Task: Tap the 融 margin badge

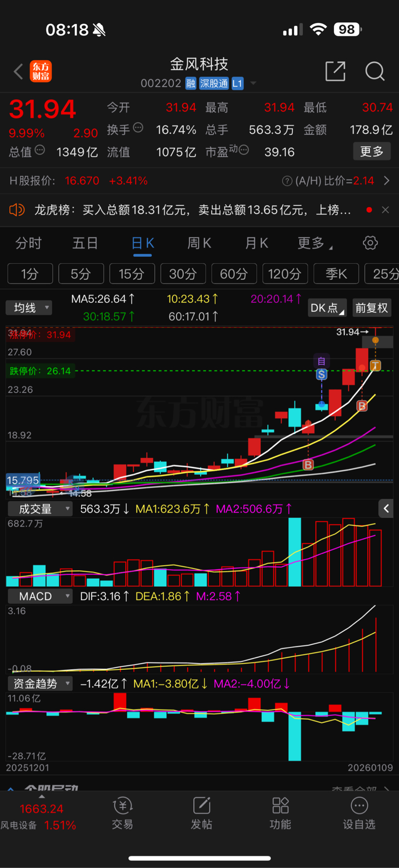Action: pyautogui.click(x=191, y=83)
